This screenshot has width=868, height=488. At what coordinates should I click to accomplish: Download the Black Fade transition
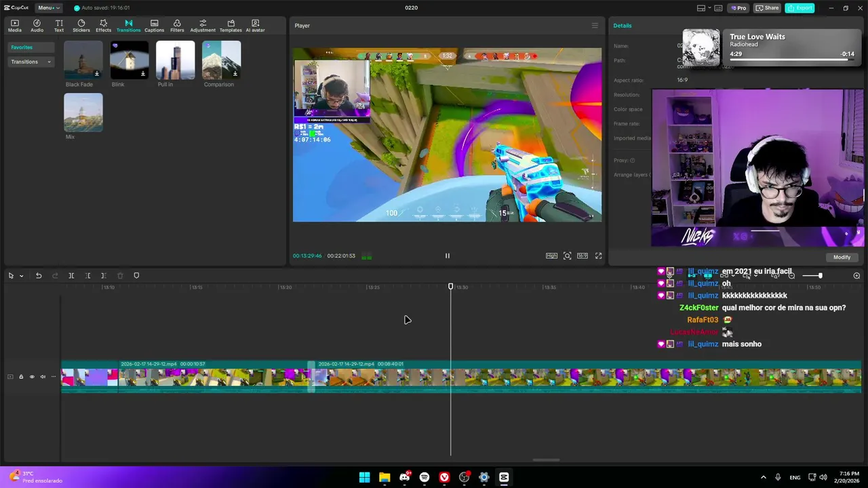(x=97, y=73)
